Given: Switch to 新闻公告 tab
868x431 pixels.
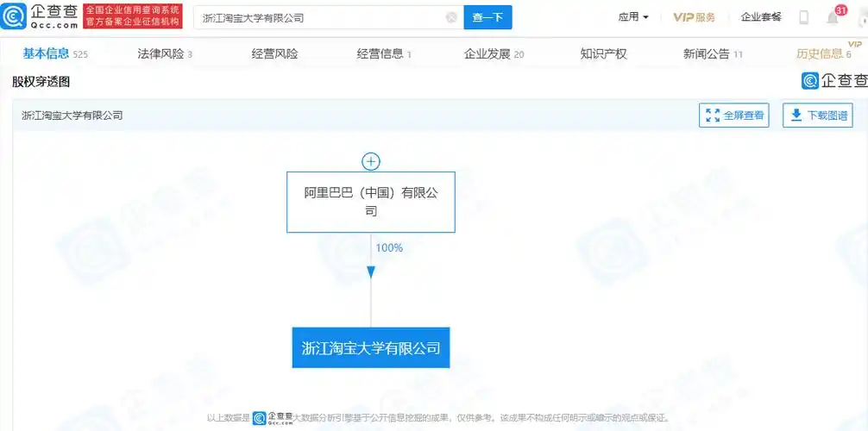Looking at the screenshot, I should (x=713, y=53).
